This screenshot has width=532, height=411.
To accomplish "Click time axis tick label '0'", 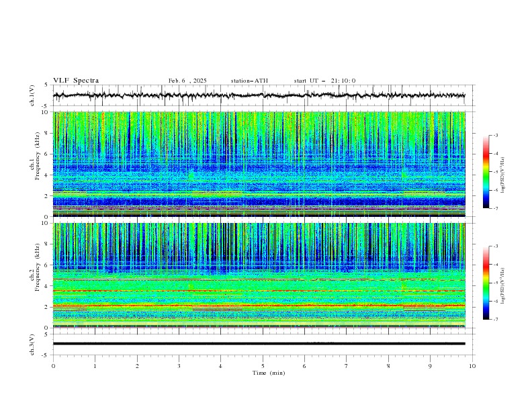I will [53, 366].
